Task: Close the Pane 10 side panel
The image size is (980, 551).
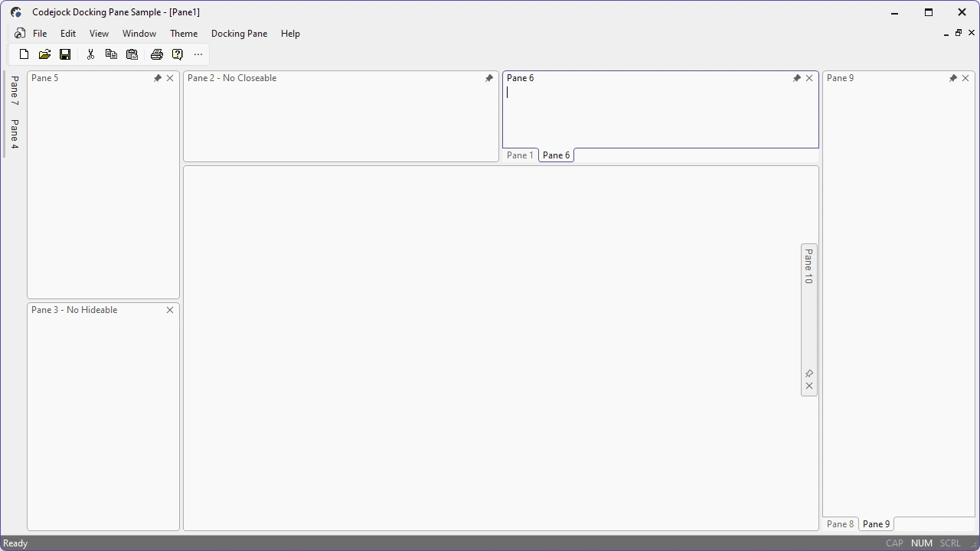Action: click(x=809, y=386)
